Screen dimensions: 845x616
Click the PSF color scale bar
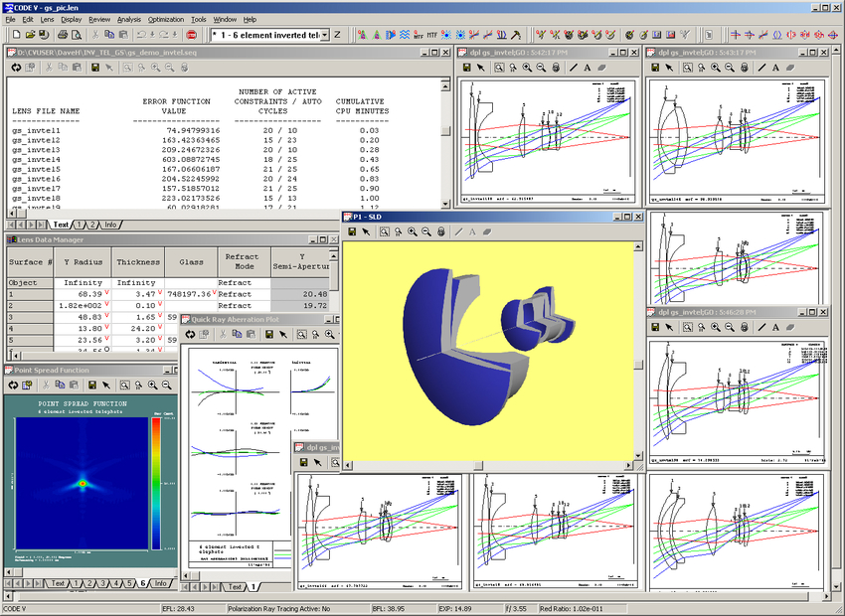tap(156, 484)
